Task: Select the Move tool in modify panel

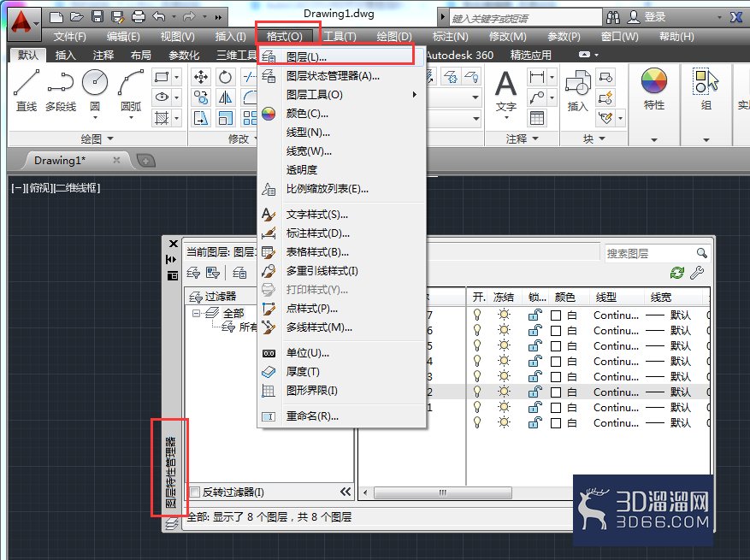Action: pos(201,77)
